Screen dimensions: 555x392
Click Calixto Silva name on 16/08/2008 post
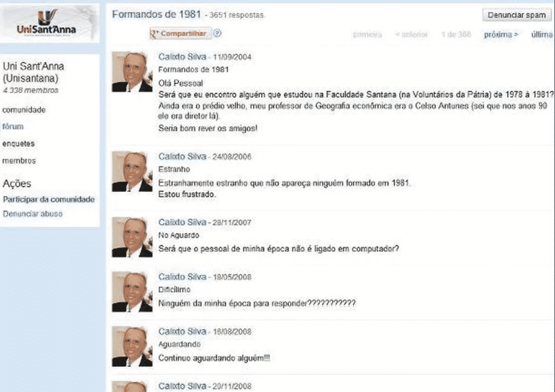(182, 331)
